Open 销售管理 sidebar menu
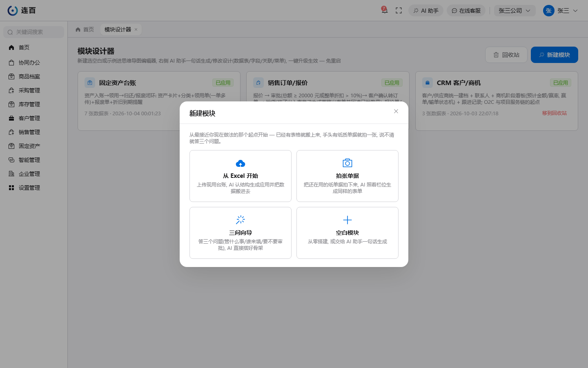The height and width of the screenshot is (368, 588). [34, 132]
